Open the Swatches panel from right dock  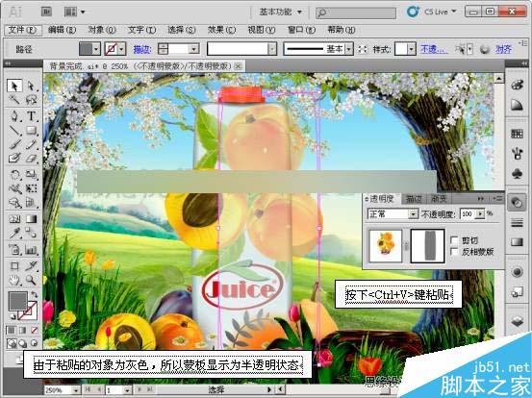[x=517, y=134]
